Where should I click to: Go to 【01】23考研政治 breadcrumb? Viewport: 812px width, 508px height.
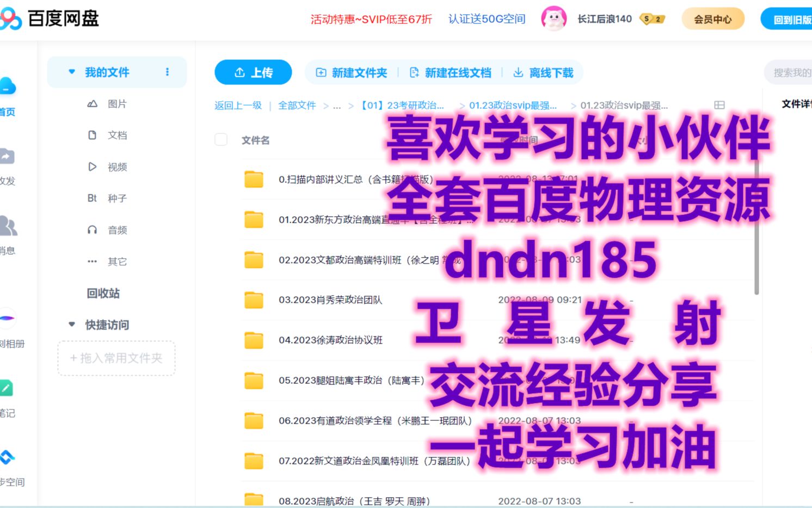401,106
